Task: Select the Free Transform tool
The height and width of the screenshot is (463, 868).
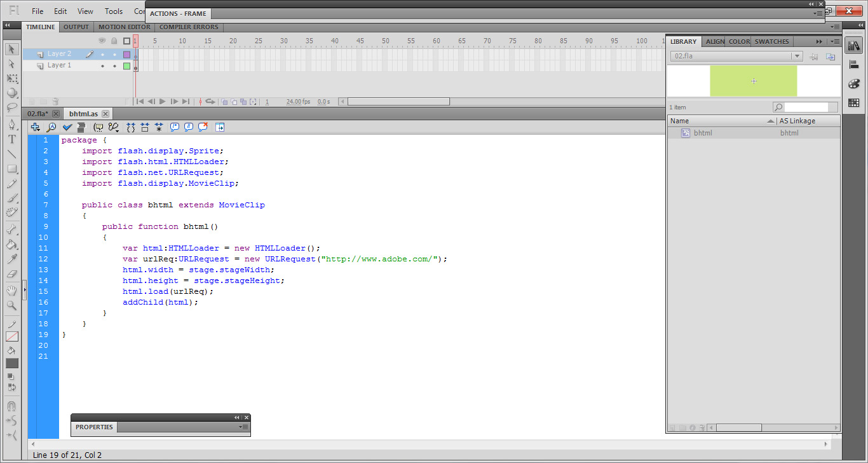Action: pos(11,78)
